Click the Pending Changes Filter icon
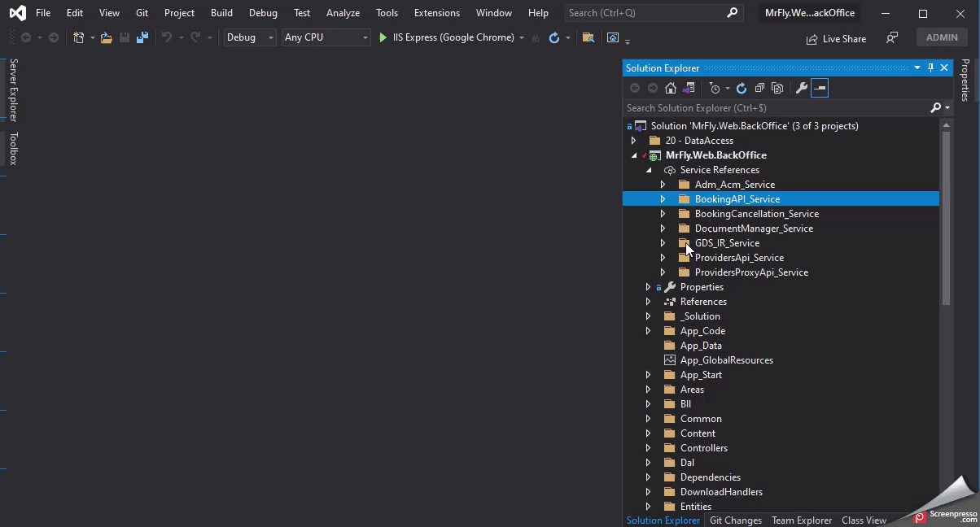Screen dimensions: 980x527 tap(715, 88)
